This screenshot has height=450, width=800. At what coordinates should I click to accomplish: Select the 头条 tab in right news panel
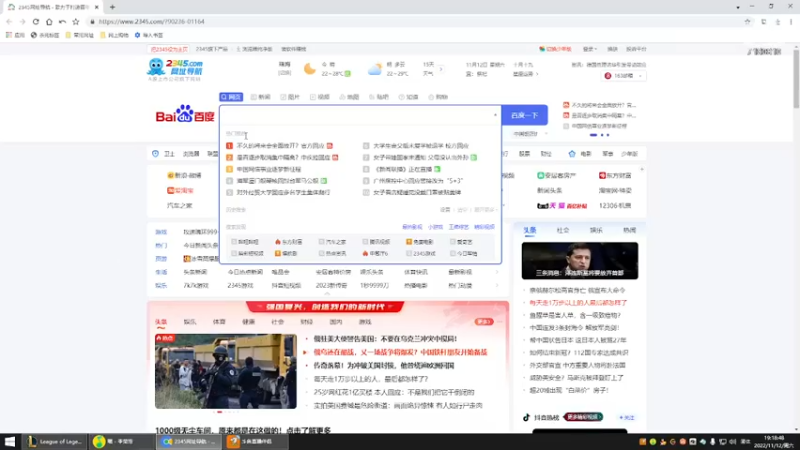pos(530,231)
